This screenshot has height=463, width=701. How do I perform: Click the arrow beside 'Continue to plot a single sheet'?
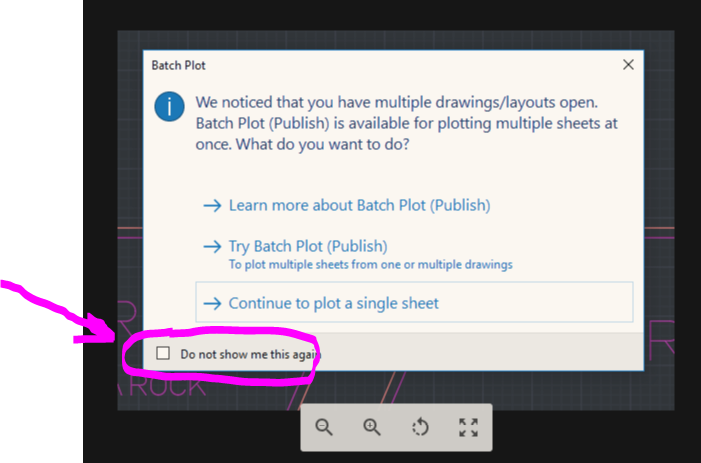212,303
